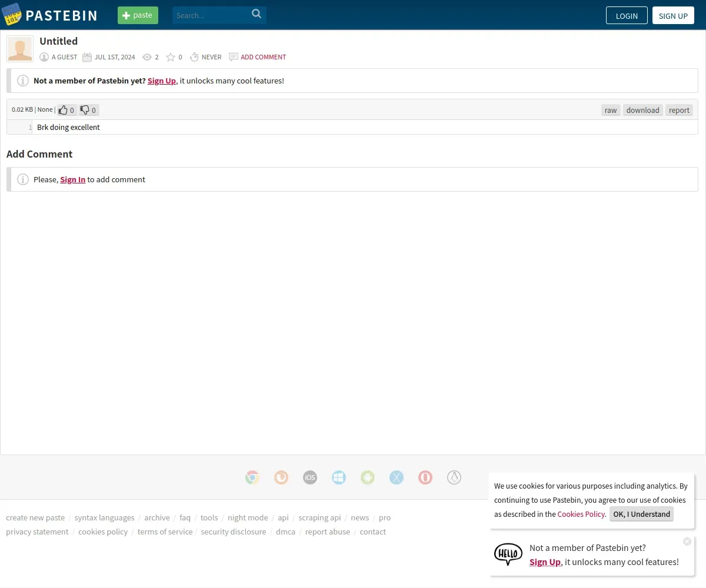This screenshot has height=588, width=706.
Task: Click Sign Up link in hello popup
Action: (x=545, y=562)
